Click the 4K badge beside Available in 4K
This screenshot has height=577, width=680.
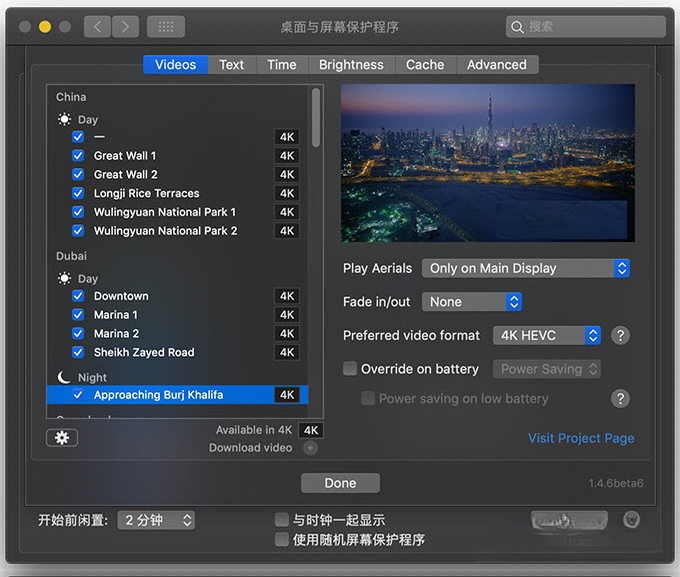tap(311, 430)
